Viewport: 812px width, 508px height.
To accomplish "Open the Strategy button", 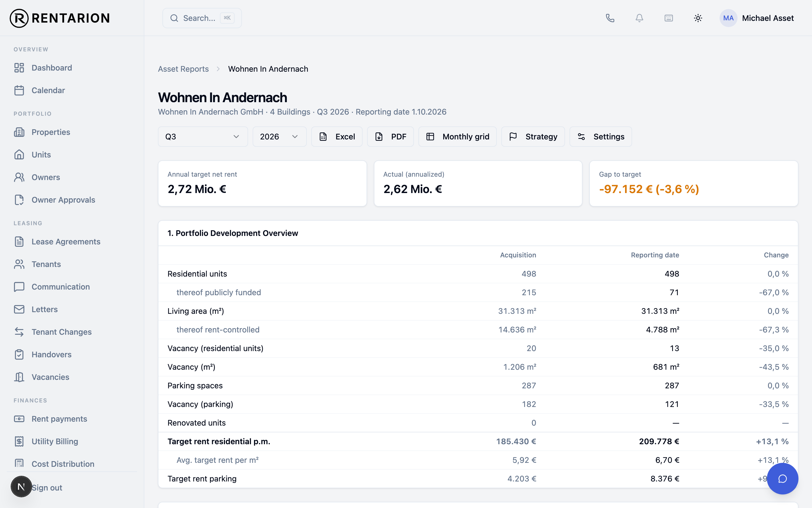I will pos(533,137).
